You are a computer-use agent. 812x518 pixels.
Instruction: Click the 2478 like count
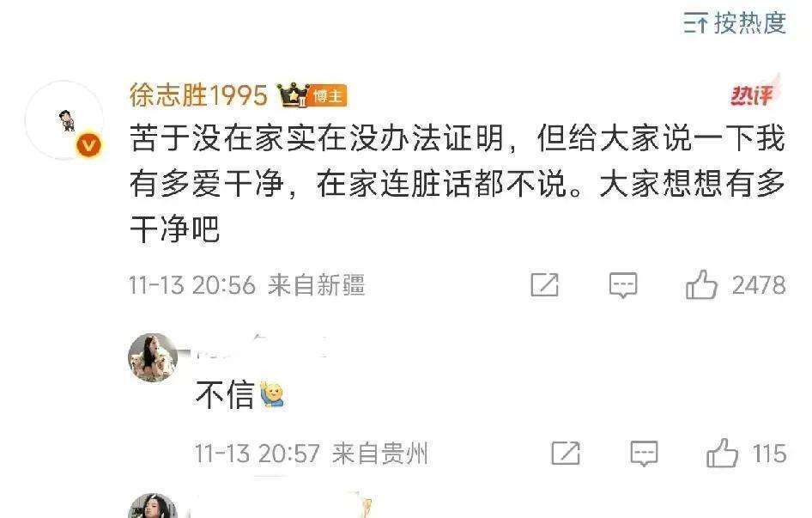(x=759, y=285)
